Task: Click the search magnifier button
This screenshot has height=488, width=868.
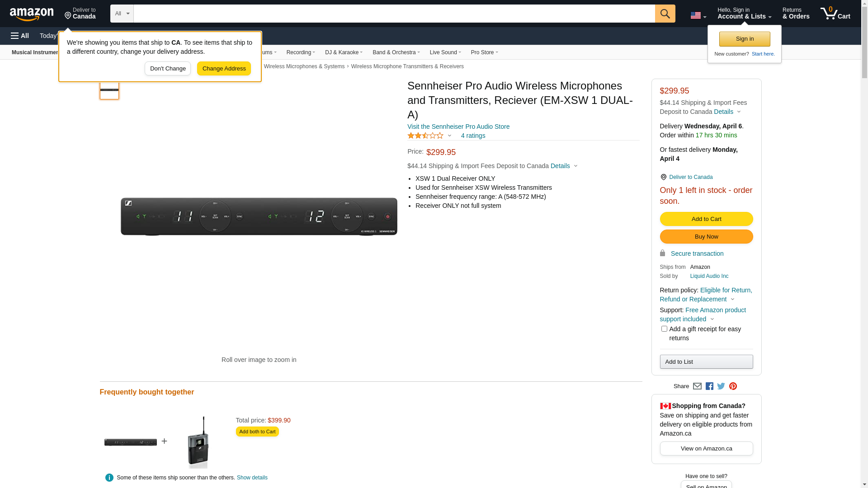Action: 665,14
